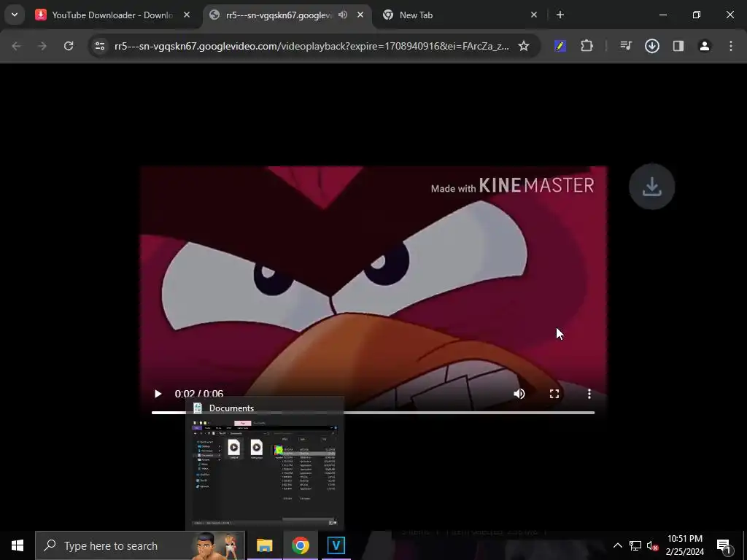Switch to YouTube Downloader tab

click(112, 15)
